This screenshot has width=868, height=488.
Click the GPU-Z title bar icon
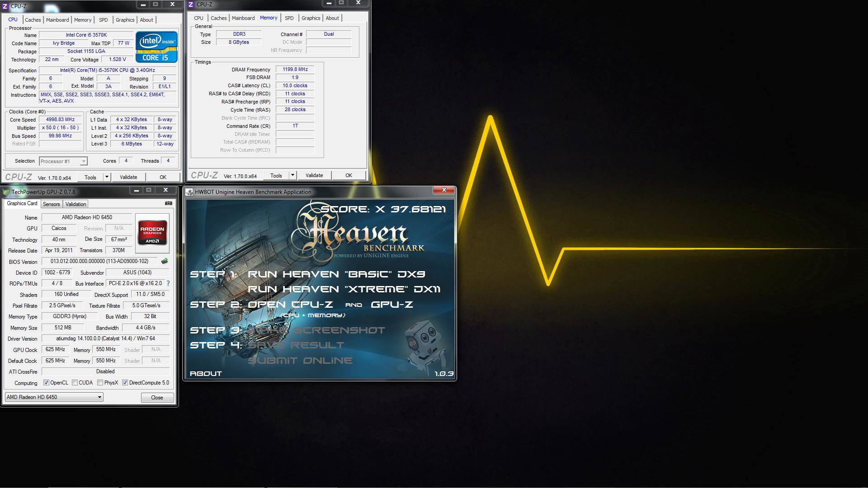click(6, 192)
